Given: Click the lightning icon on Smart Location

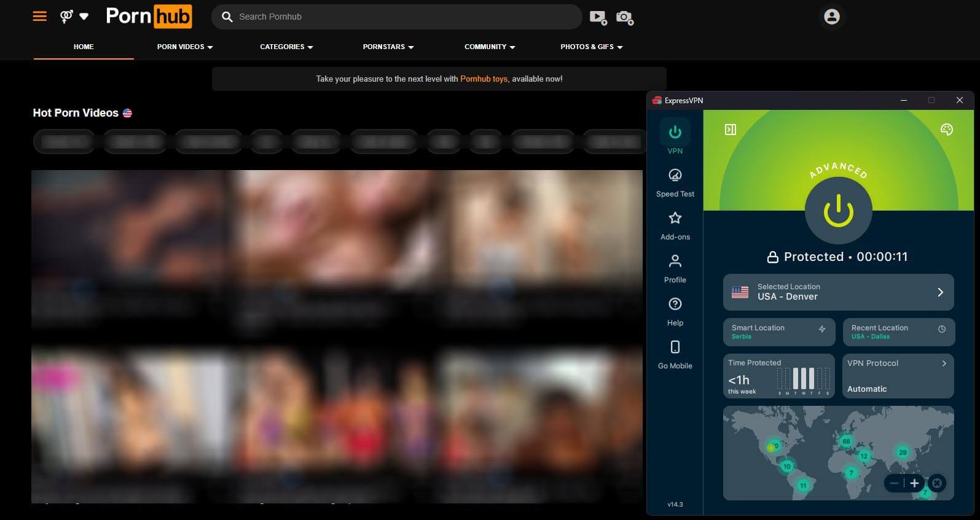Looking at the screenshot, I should click(x=822, y=329).
